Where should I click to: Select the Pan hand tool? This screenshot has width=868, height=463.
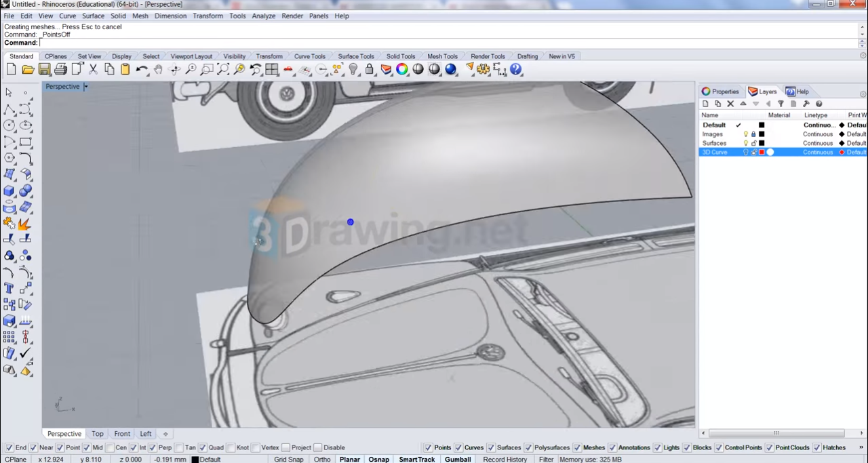pos(158,69)
